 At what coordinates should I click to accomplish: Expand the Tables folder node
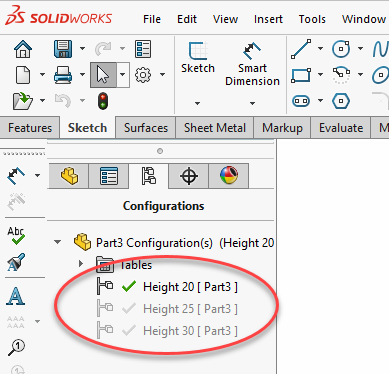pyautogui.click(x=81, y=264)
